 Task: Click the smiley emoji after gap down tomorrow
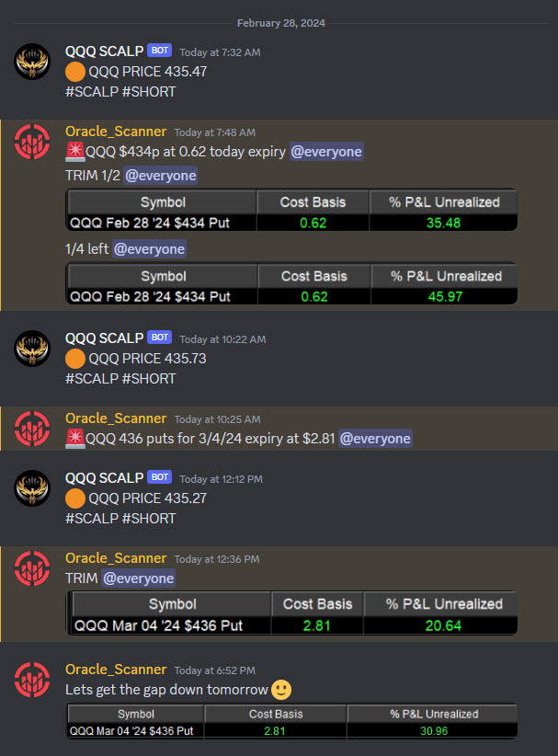(x=281, y=690)
